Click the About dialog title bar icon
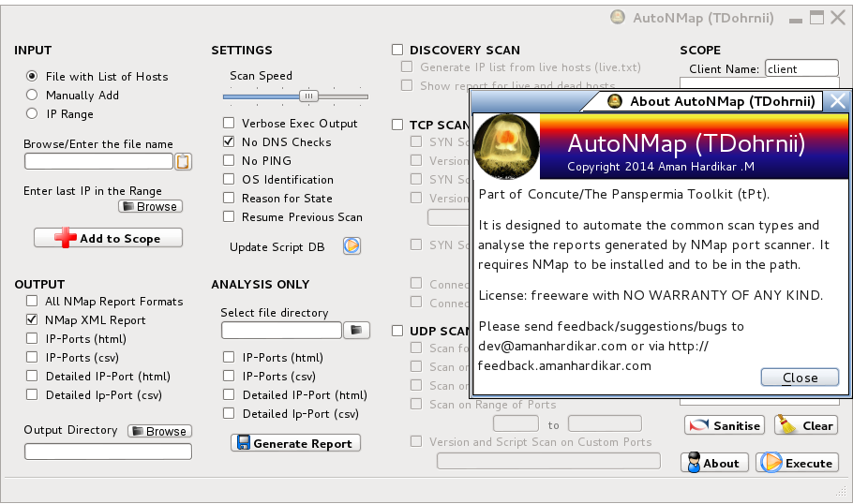 pos(614,101)
